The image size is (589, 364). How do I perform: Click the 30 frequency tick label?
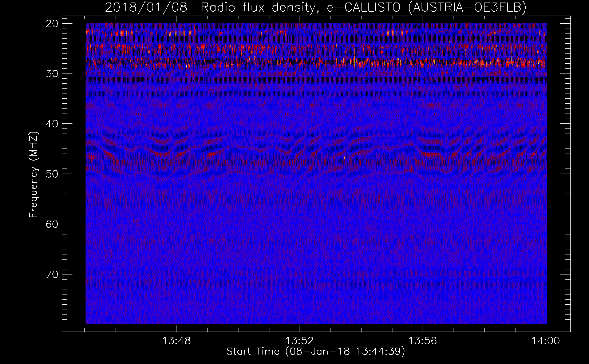click(x=52, y=74)
